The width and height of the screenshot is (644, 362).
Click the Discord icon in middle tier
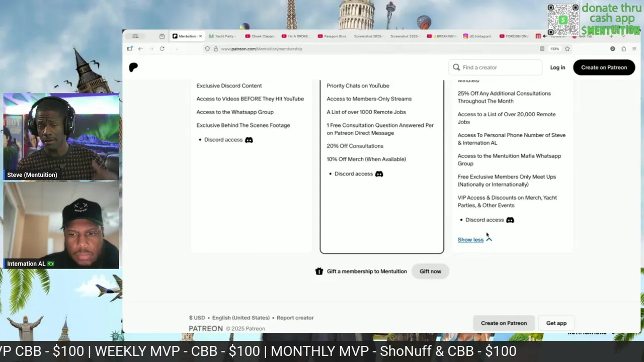pyautogui.click(x=379, y=174)
